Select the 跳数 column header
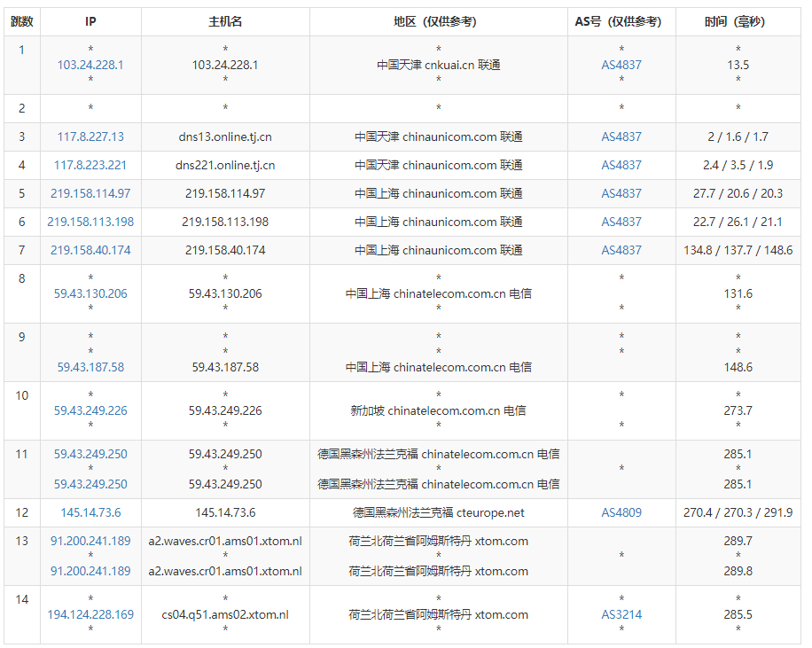The height and width of the screenshot is (648, 812). point(21,21)
